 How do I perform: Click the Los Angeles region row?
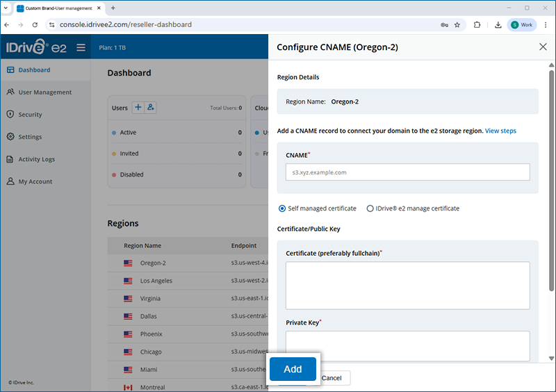click(188, 281)
